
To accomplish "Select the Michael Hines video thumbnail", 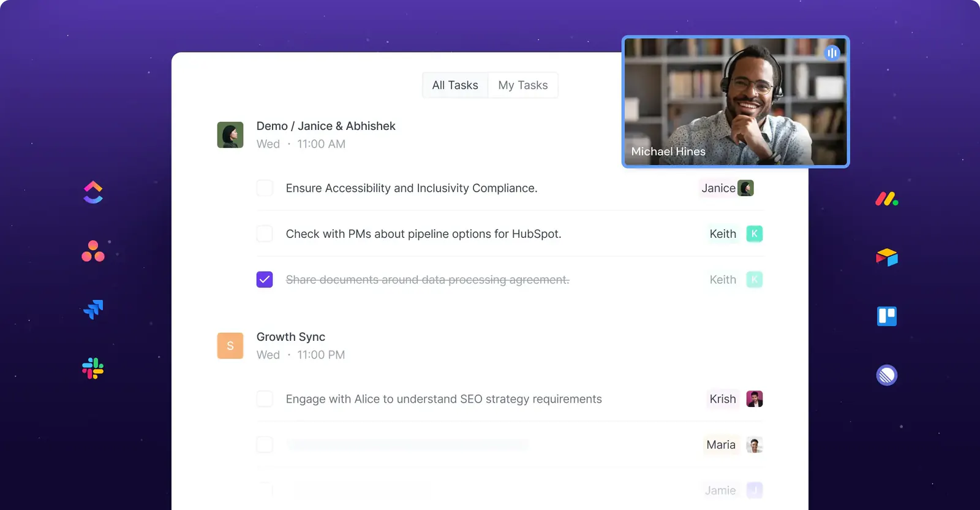I will (x=736, y=102).
